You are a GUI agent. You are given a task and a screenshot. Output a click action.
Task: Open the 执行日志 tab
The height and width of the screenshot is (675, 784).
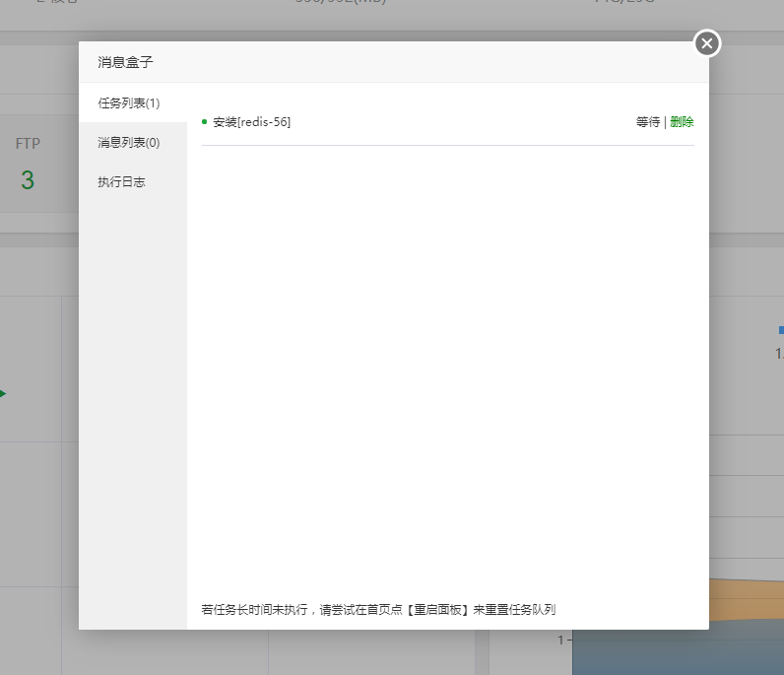point(133,182)
